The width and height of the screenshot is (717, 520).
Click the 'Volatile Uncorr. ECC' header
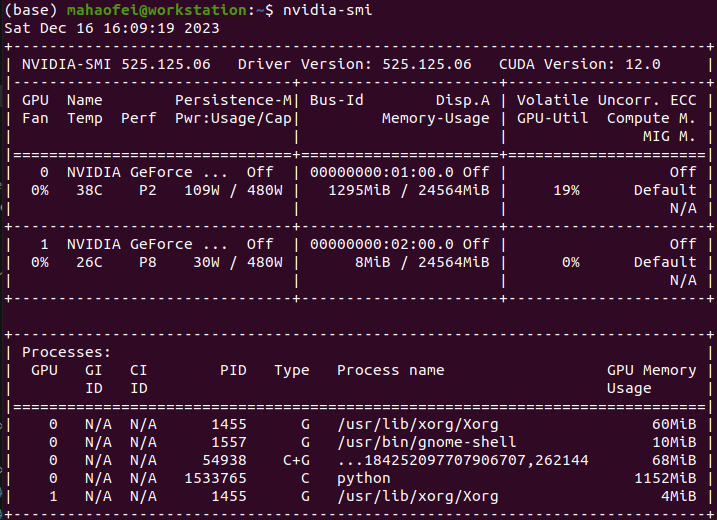click(606, 100)
